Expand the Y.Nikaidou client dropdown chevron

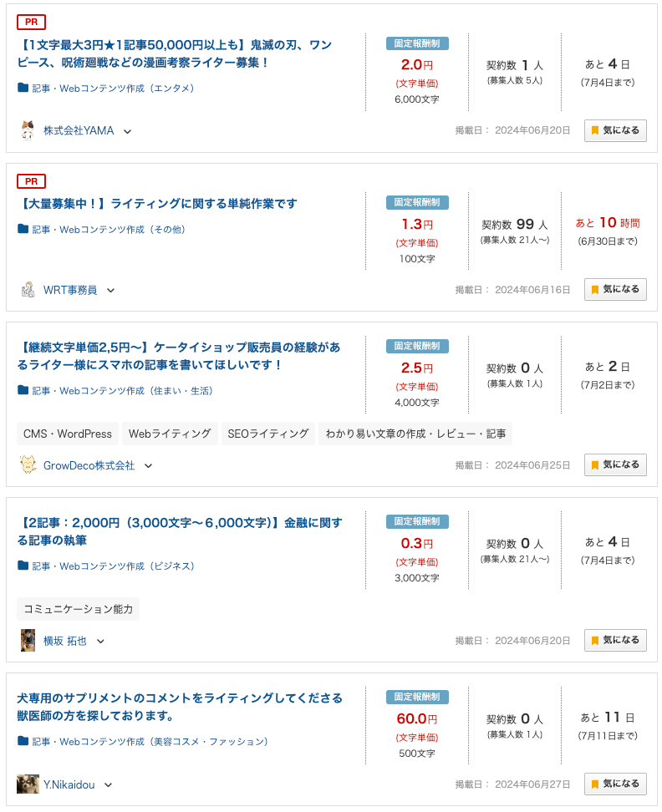[x=108, y=785]
